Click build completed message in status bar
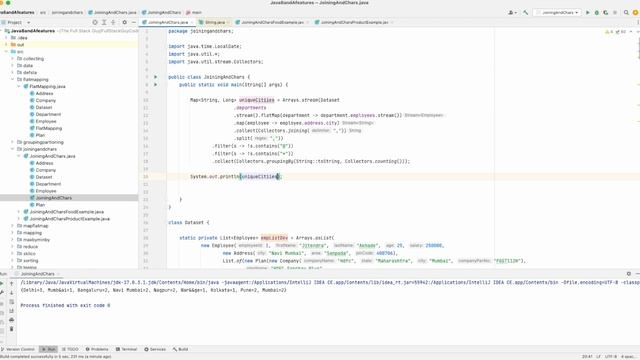This screenshot has width=640, height=360. click(56, 357)
